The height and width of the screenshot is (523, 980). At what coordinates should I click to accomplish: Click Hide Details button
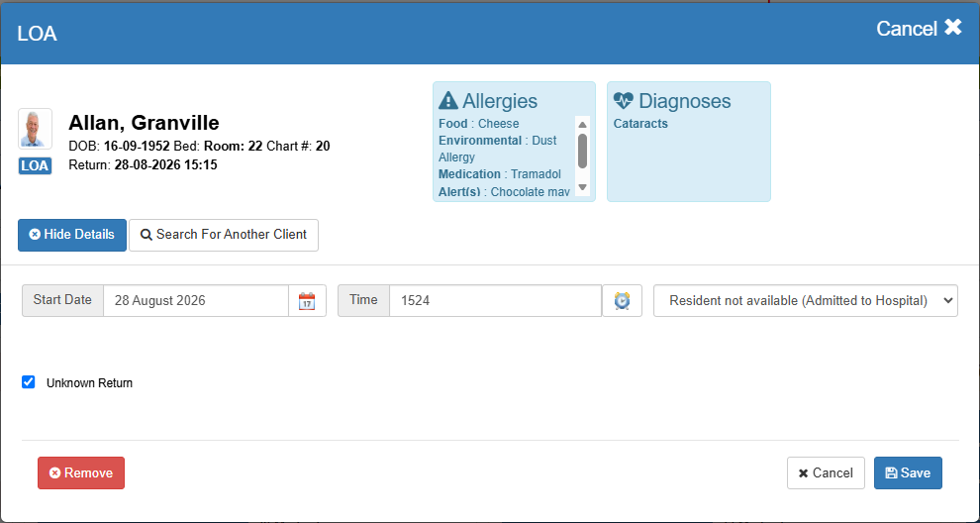point(72,235)
